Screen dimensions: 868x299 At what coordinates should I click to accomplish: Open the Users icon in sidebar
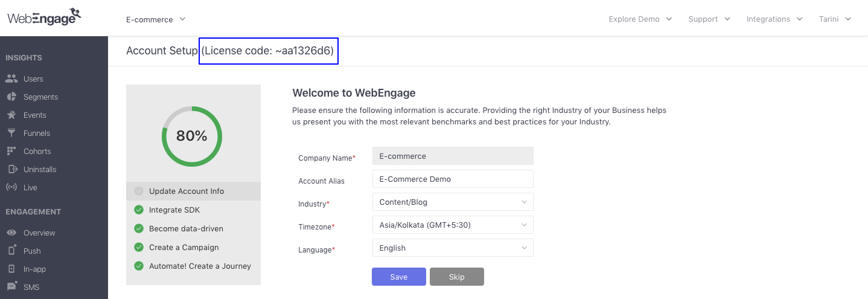(11, 79)
